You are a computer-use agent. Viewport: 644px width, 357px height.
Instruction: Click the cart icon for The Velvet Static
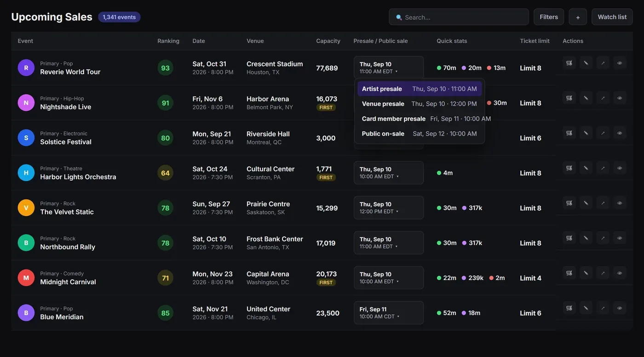(x=569, y=203)
